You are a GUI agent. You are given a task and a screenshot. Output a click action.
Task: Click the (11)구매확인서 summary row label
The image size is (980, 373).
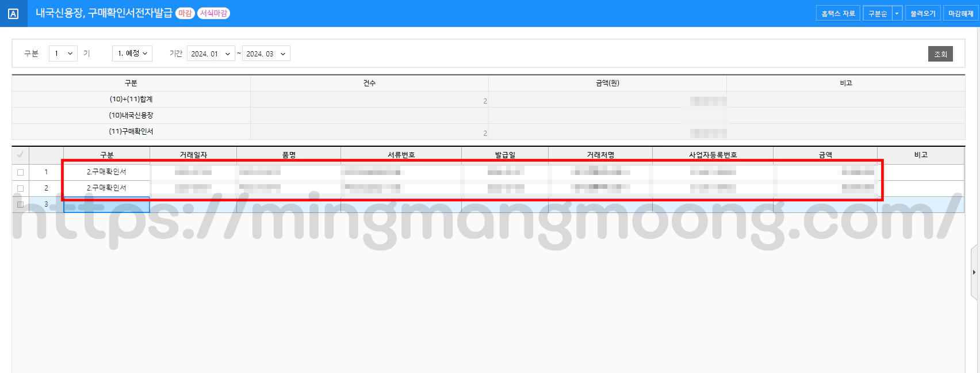pyautogui.click(x=131, y=131)
